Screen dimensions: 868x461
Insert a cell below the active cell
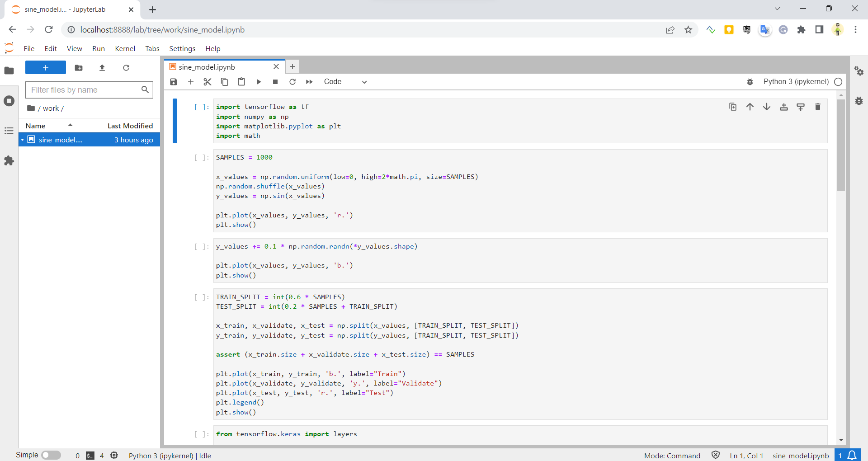(801, 107)
